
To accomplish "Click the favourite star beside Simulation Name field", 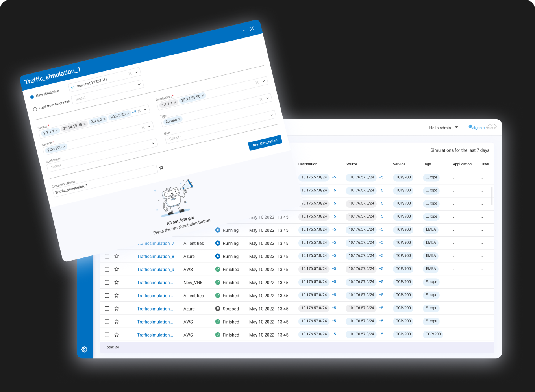I will 161,168.
